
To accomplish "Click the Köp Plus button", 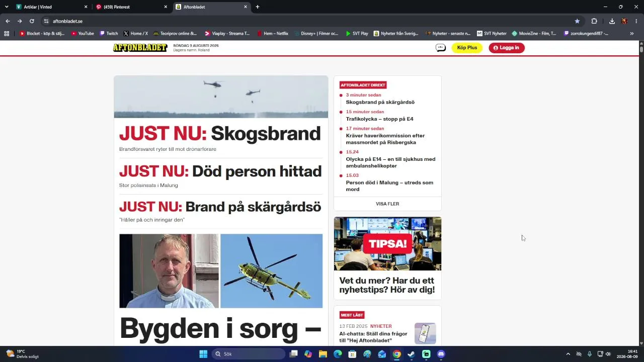I will tap(467, 48).
